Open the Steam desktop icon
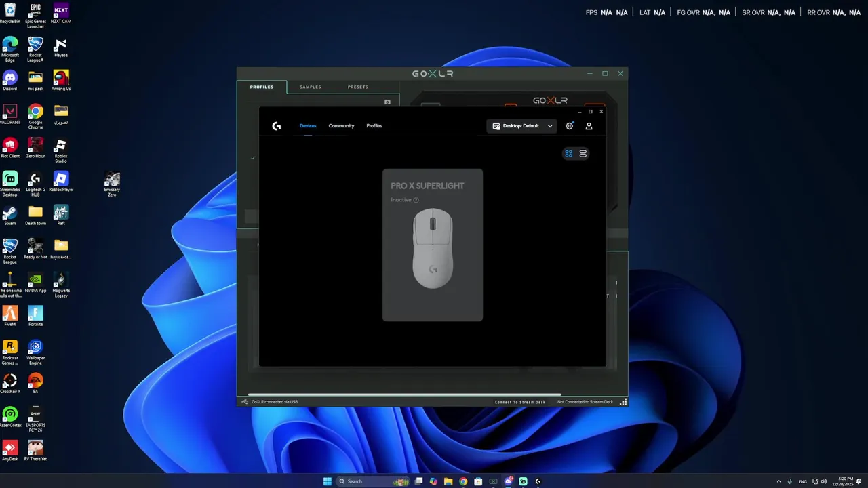 click(10, 215)
